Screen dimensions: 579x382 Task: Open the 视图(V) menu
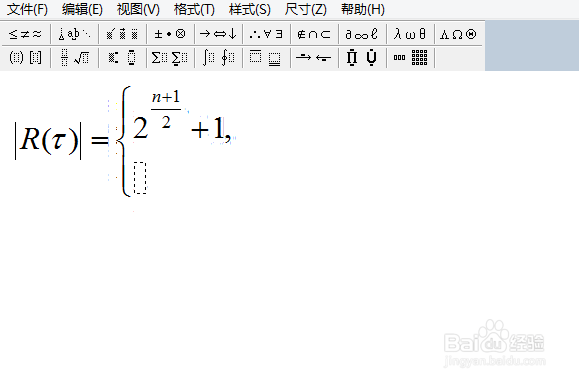pyautogui.click(x=138, y=9)
